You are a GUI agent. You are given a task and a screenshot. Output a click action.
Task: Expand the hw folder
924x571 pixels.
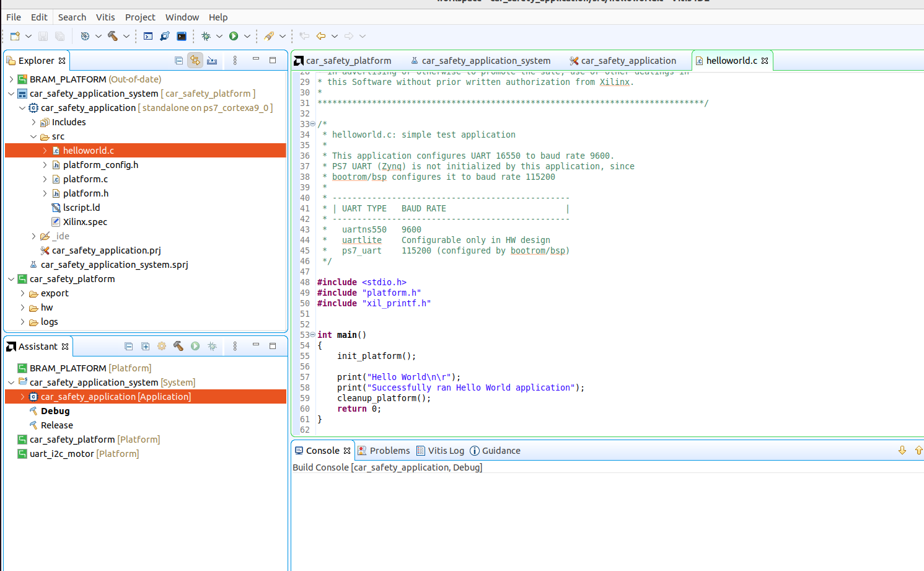[22, 308]
